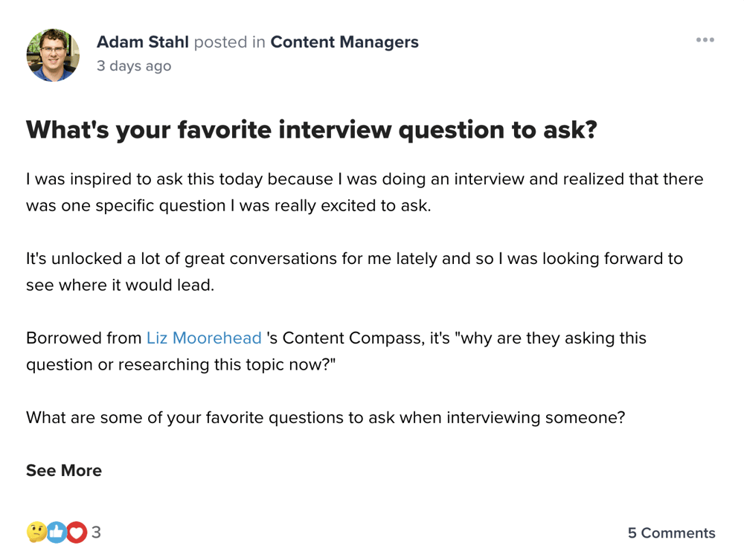Viewport: 744px width, 560px height.
Task: View the reaction count of 3
Action: coord(96,532)
